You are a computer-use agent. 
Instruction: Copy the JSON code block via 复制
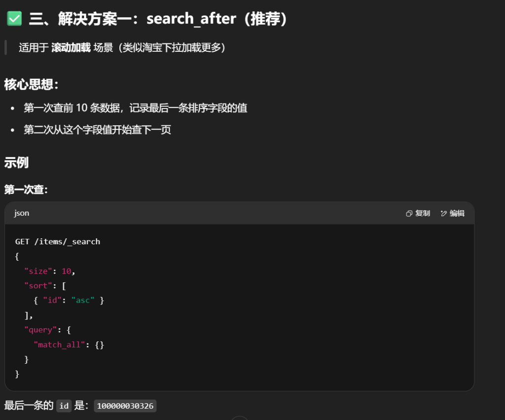(x=418, y=213)
